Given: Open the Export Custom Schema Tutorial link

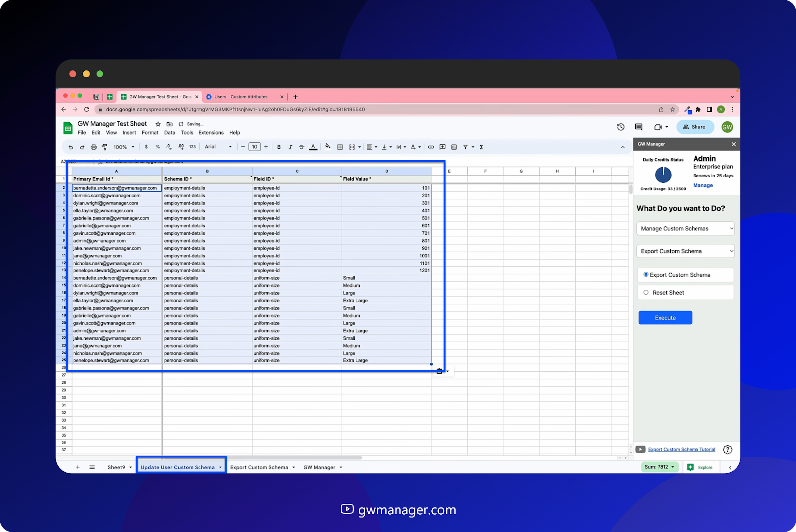Looking at the screenshot, I should 682,450.
